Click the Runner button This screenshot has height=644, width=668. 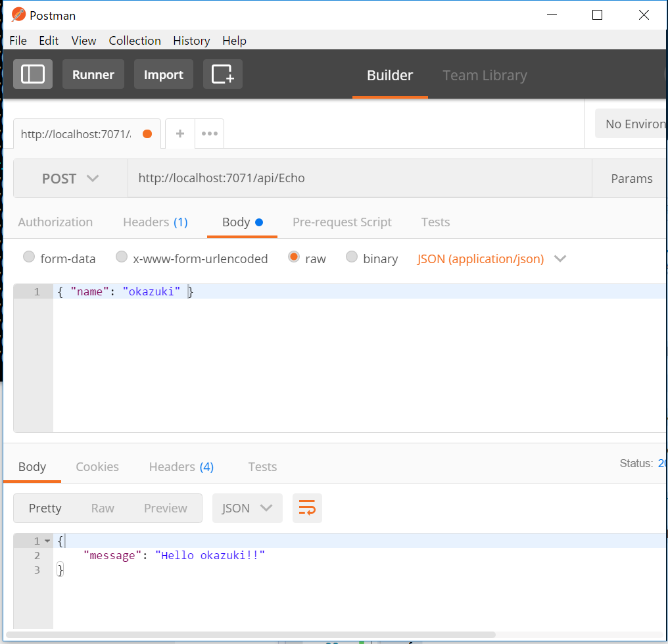(93, 74)
